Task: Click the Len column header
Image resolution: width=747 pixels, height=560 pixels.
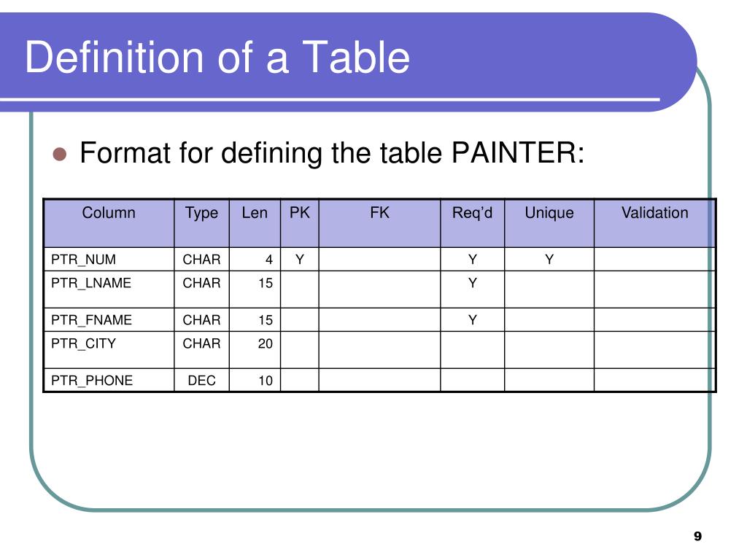Action: 255,223
